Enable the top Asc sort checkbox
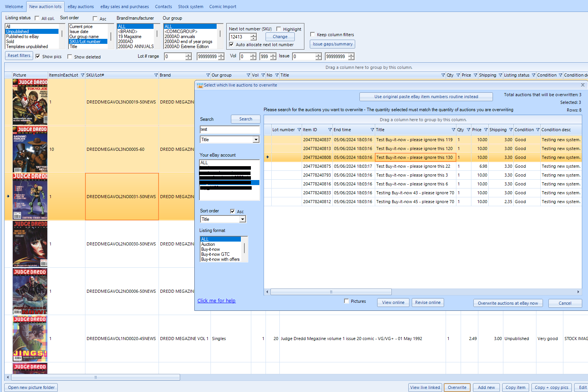The width and height of the screenshot is (588, 392). [x=95, y=18]
